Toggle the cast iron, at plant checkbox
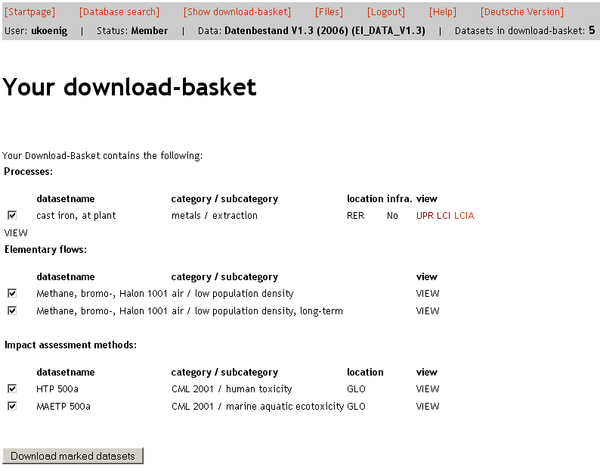This screenshot has height=471, width=600. 12,215
